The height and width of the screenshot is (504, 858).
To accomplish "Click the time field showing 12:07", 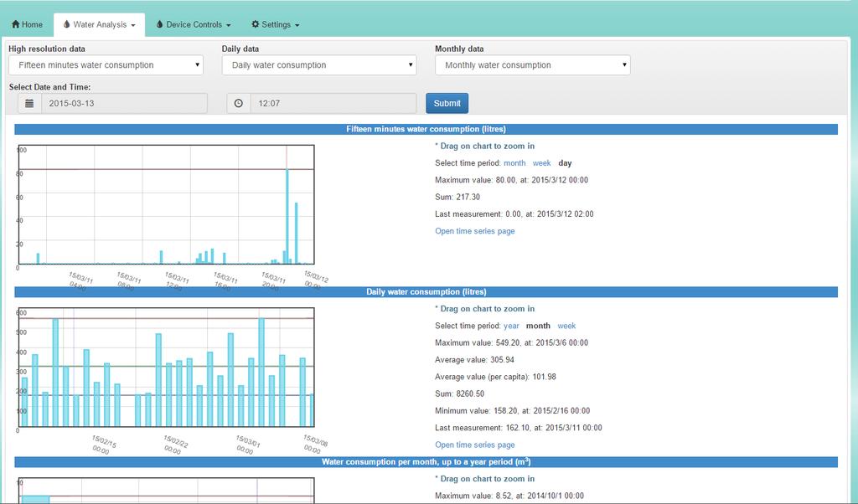I will click(x=333, y=103).
